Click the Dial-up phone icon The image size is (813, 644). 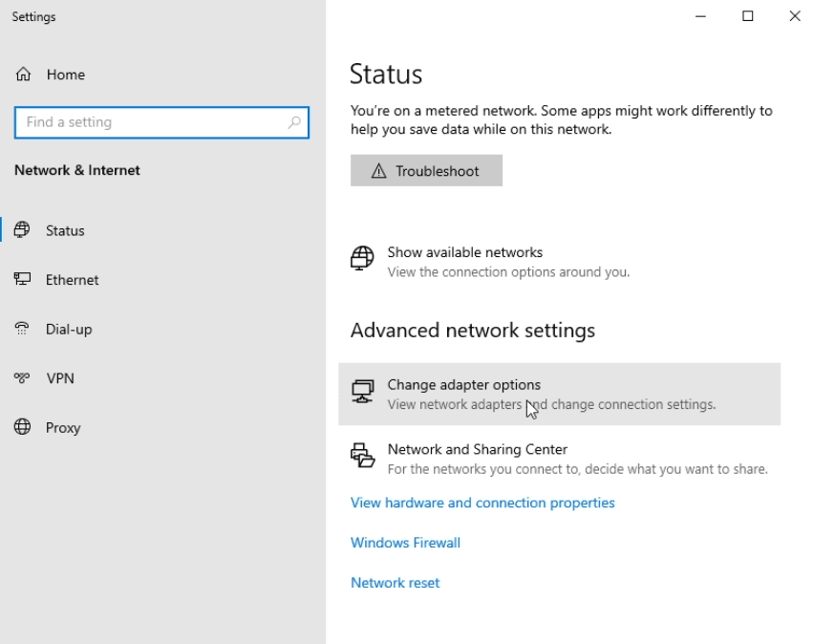(x=22, y=329)
